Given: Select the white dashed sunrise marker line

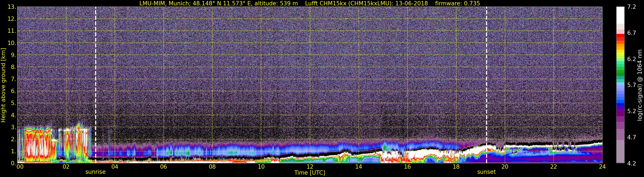Looking at the screenshot, I should 96,85.
